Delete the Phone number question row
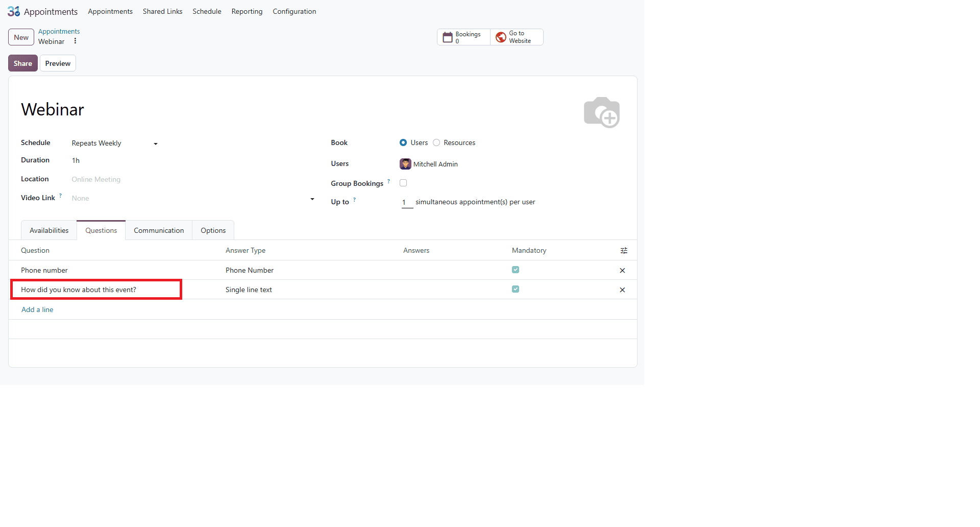980x527 pixels. coord(622,271)
